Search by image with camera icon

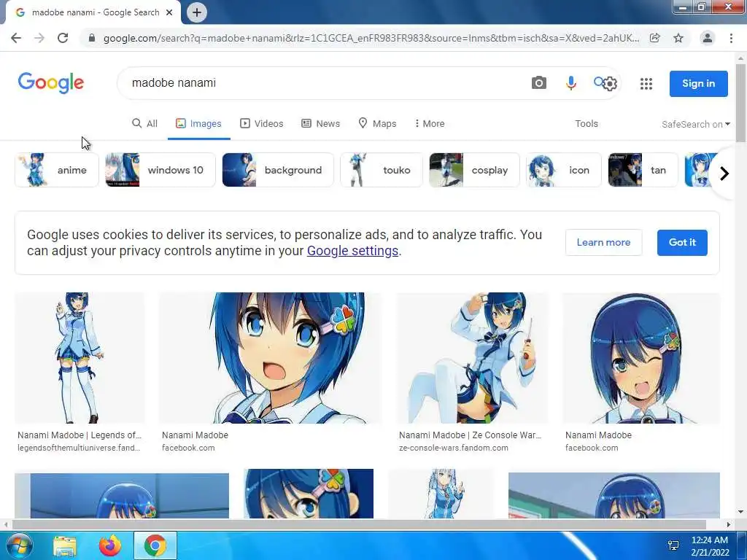539,83
